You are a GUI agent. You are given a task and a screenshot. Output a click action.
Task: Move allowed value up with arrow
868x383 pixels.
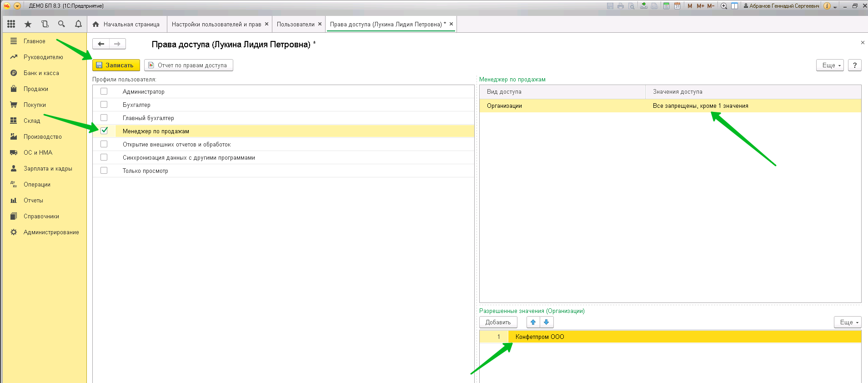pyautogui.click(x=533, y=322)
